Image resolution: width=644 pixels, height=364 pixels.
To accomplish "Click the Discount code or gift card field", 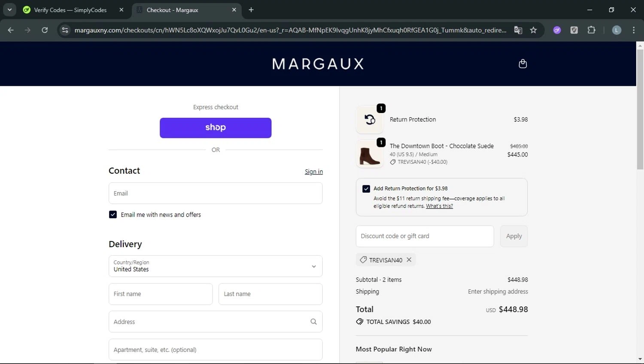I will point(425,236).
